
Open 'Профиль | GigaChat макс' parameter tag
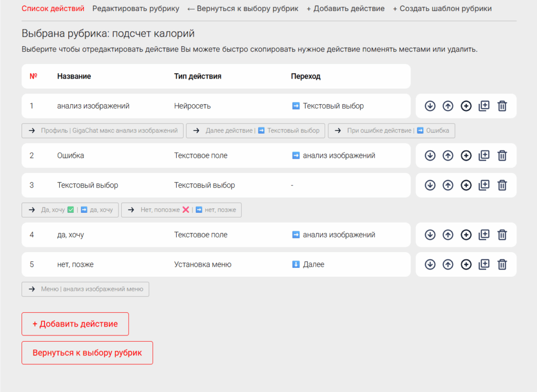[x=103, y=131]
